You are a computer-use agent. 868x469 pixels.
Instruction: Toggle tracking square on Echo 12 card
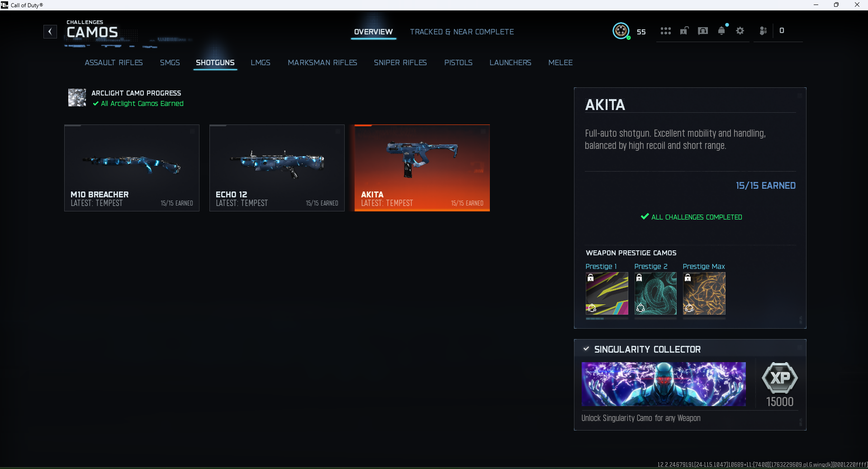337,131
